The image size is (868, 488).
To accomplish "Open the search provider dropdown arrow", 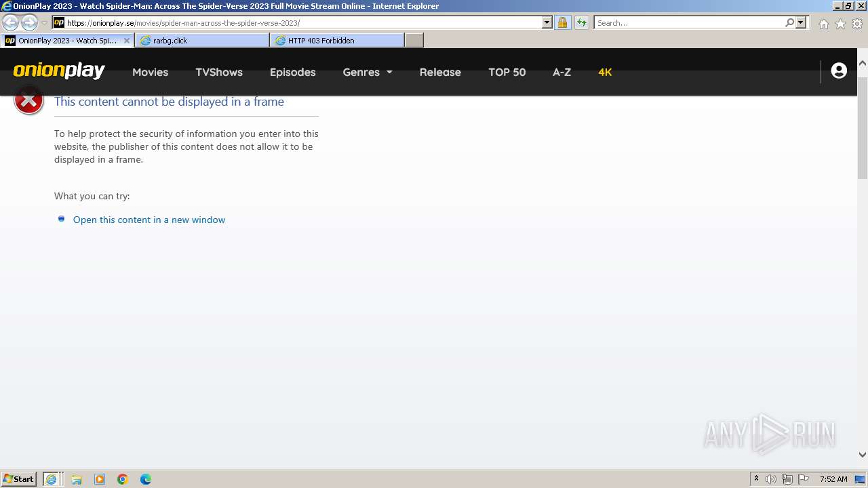I will click(801, 22).
